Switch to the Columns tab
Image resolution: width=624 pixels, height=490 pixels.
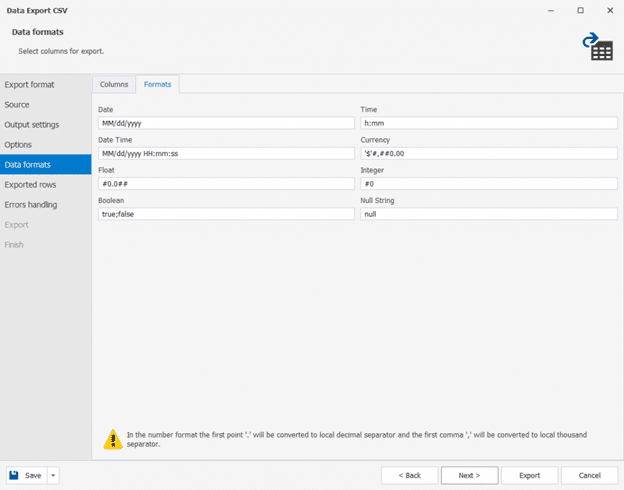pyautogui.click(x=114, y=85)
